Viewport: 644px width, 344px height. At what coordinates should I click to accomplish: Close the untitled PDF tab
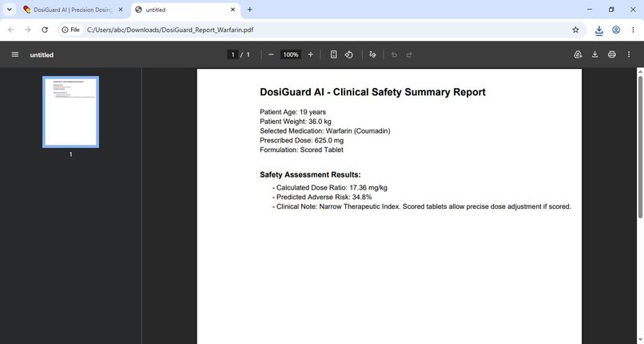point(233,10)
